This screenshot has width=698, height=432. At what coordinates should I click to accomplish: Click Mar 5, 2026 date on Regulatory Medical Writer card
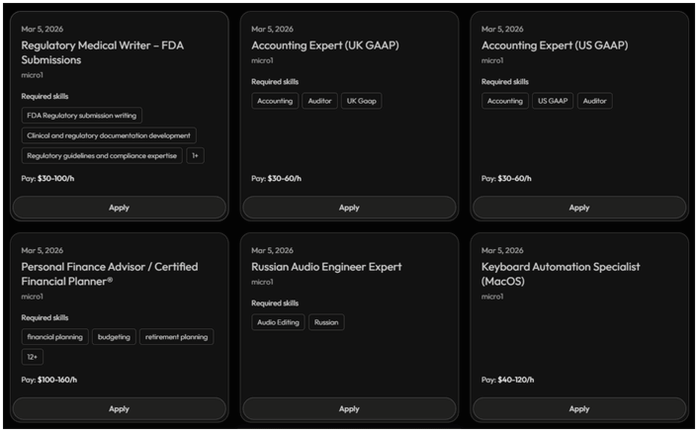[42, 29]
